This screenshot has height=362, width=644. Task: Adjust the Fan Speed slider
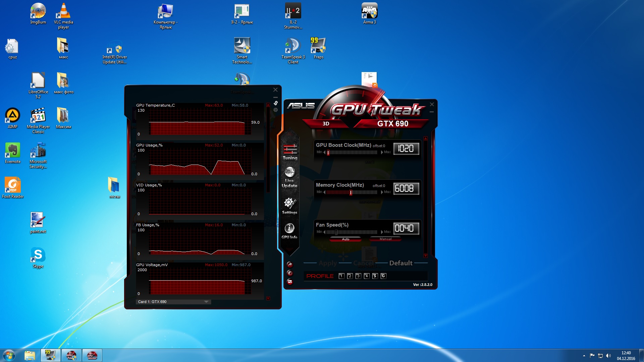pos(352,232)
